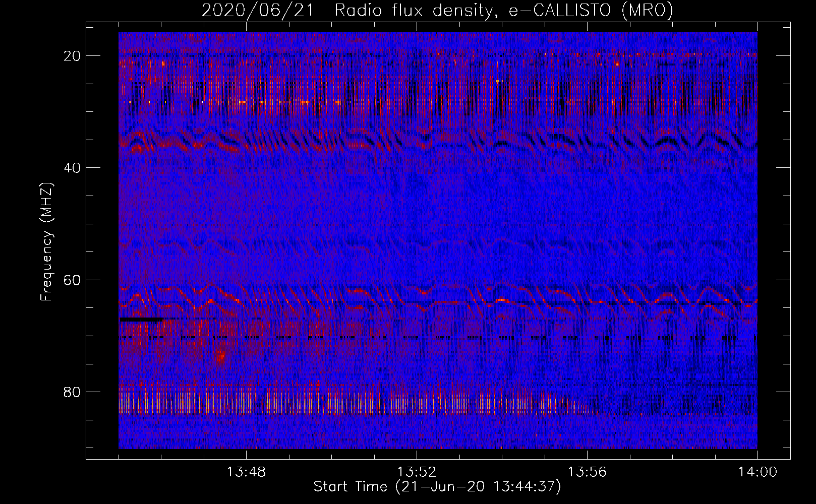Click the solid black bar near 67 MHz at plot start
Viewport: 816px width, 504px height.
coord(141,320)
